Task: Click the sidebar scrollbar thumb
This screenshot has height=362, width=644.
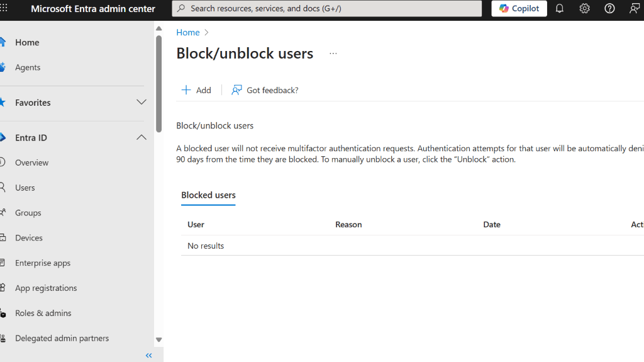Action: [x=159, y=84]
